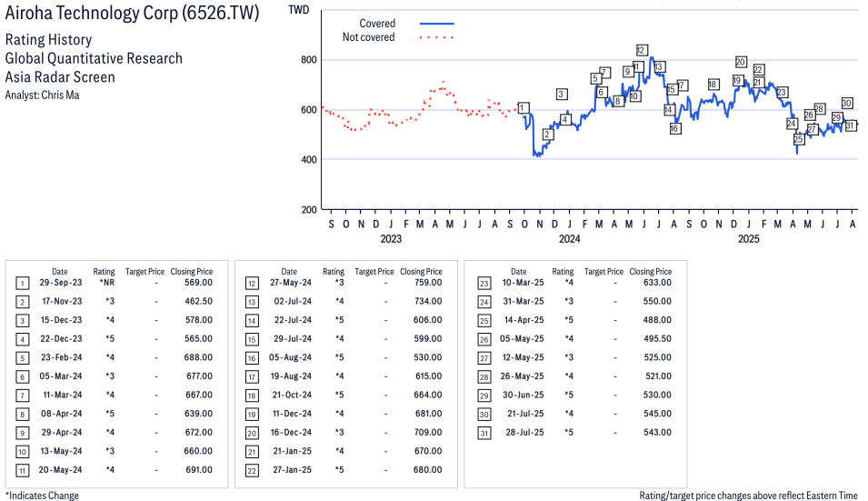This screenshot has width=868, height=501.
Task: Select the 200 y-axis label
Action: point(309,210)
